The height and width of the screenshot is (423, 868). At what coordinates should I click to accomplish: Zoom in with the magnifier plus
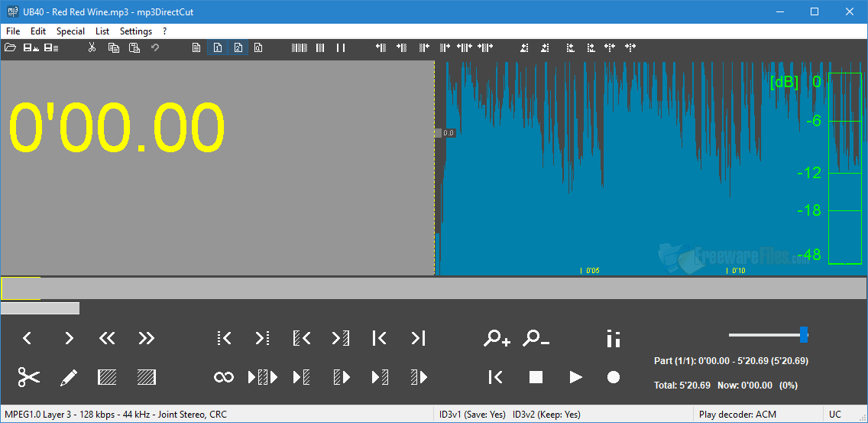pos(497,338)
